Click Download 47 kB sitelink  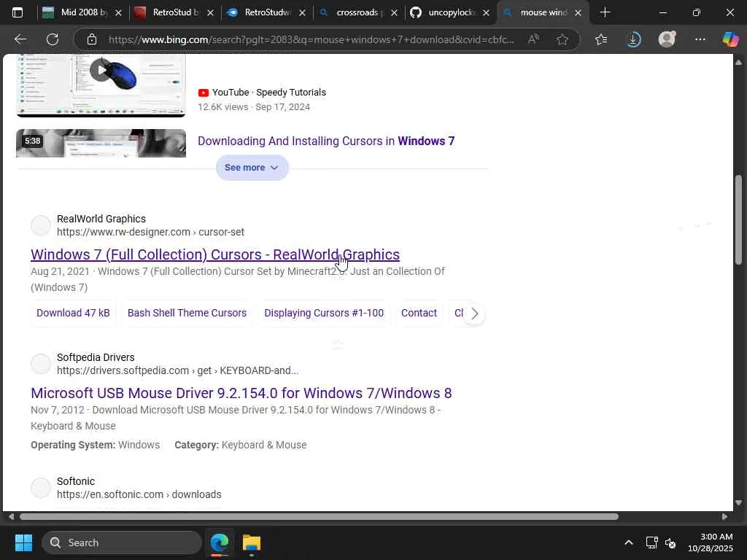point(74,313)
